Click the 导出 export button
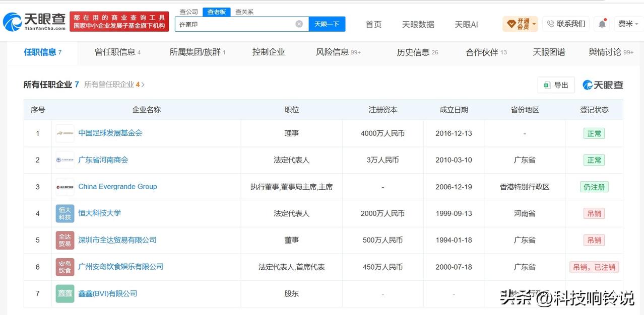 pos(556,85)
